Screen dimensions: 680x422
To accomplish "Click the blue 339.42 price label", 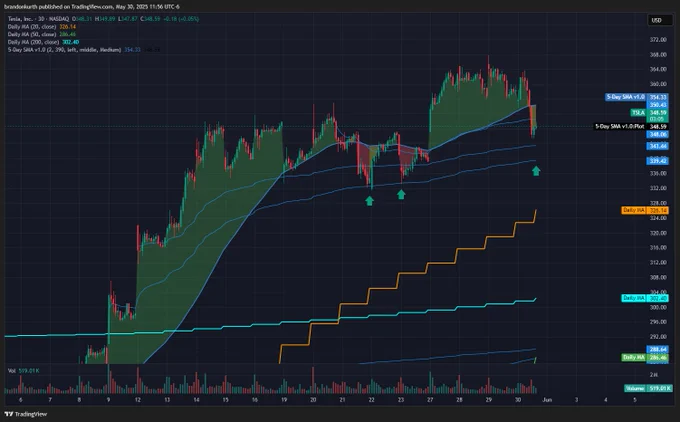I will [658, 161].
